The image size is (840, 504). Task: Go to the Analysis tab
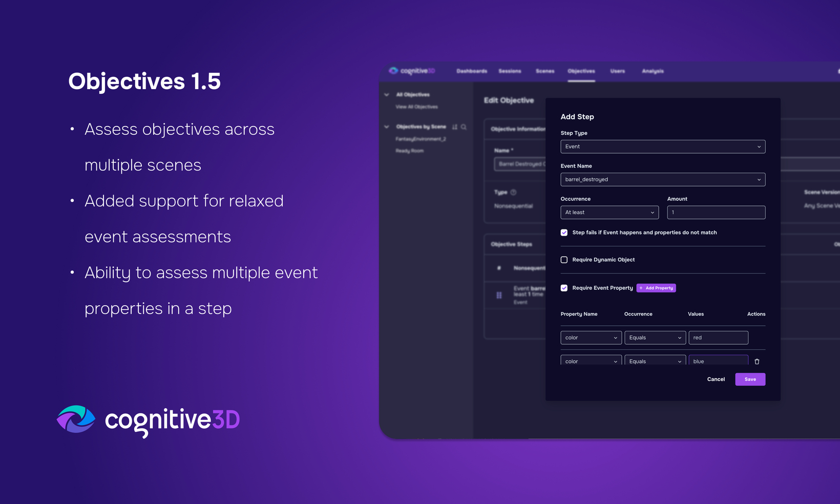coord(653,71)
